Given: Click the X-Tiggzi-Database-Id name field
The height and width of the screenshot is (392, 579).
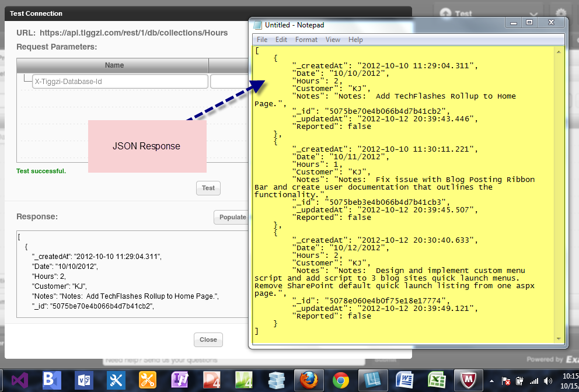Looking at the screenshot, I should tap(120, 82).
